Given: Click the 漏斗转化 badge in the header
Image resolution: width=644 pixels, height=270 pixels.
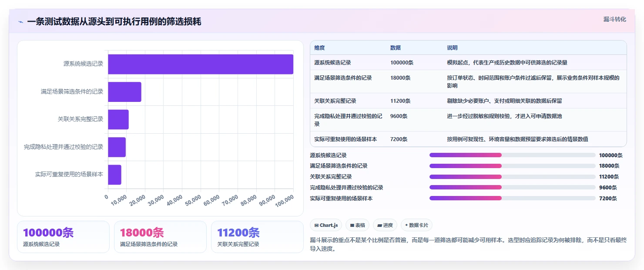Looking at the screenshot, I should click(x=615, y=19).
